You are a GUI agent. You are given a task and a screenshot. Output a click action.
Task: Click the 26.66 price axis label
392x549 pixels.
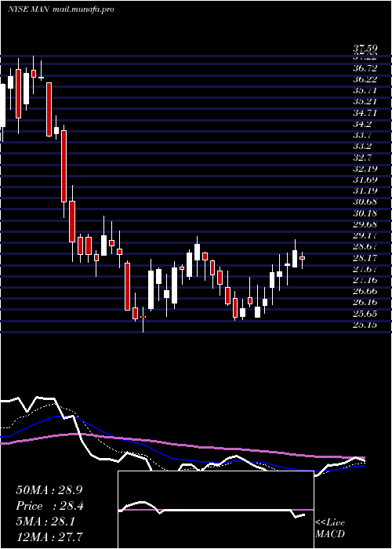pos(365,292)
